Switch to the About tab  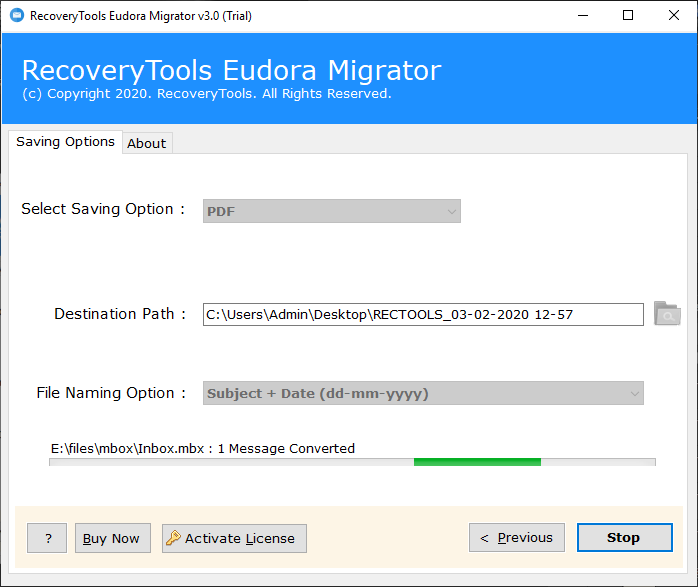click(x=147, y=143)
